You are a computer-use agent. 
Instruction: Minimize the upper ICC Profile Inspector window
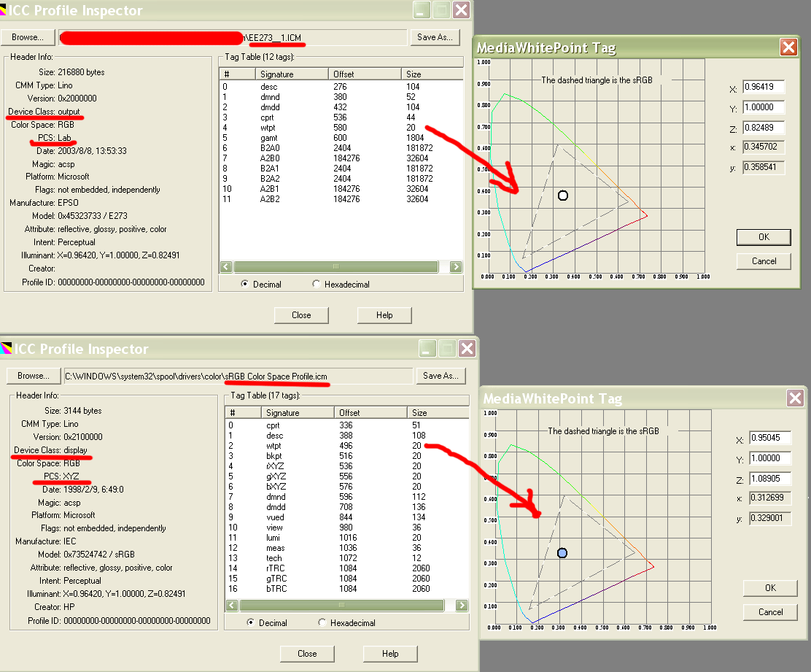422,9
